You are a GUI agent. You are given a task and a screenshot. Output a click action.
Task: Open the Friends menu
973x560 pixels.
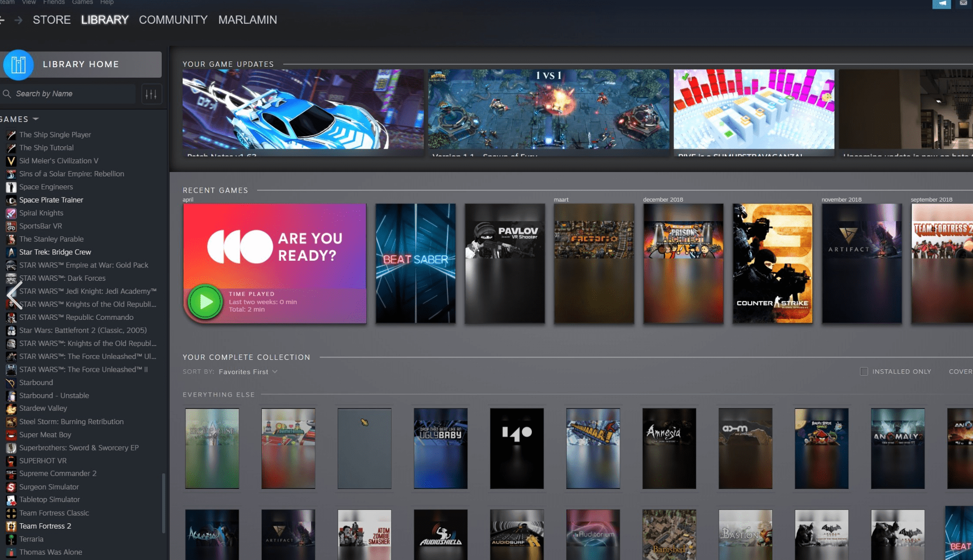54,2
